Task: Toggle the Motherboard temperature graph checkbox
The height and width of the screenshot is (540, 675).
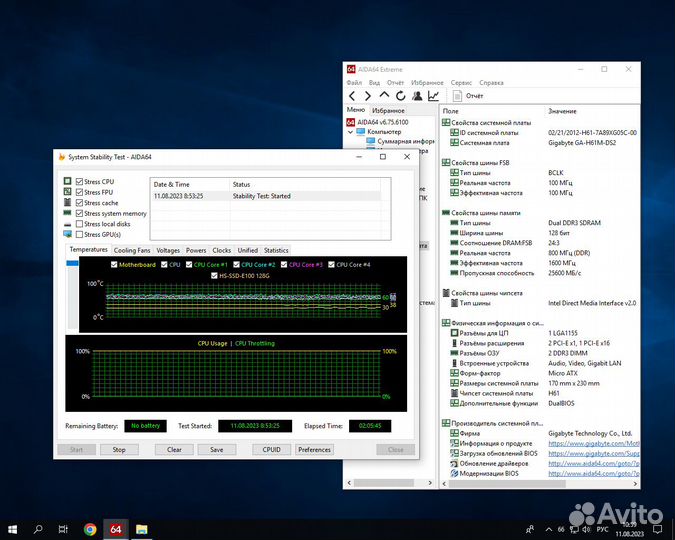Action: (x=113, y=264)
